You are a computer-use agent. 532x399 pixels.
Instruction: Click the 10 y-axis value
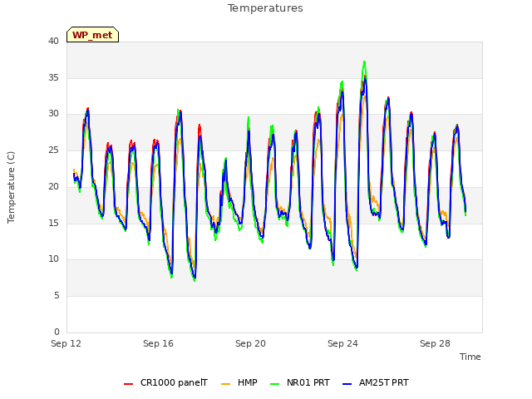coord(53,259)
